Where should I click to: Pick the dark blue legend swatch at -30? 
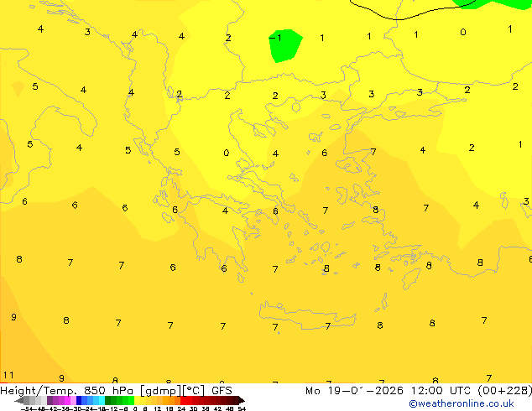(79, 400)
